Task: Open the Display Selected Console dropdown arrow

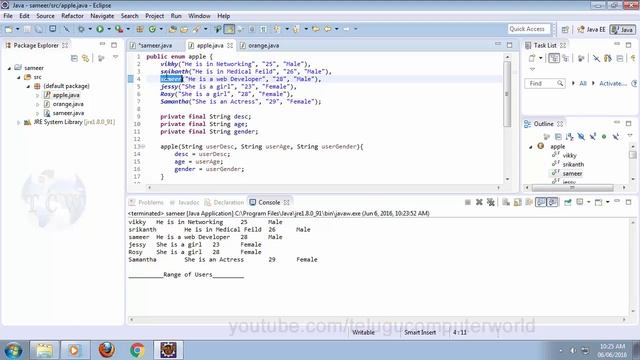Action: coord(588,202)
